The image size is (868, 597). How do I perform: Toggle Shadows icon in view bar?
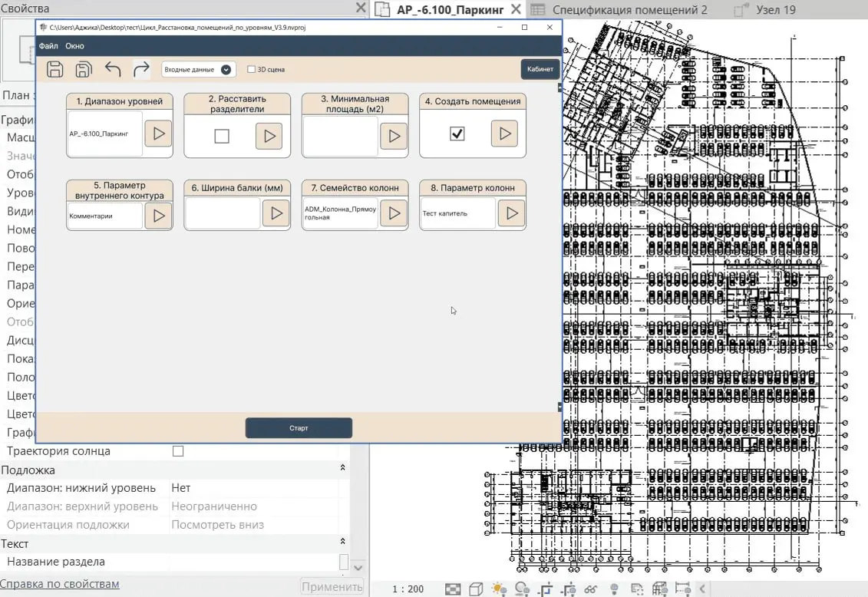coord(522,589)
